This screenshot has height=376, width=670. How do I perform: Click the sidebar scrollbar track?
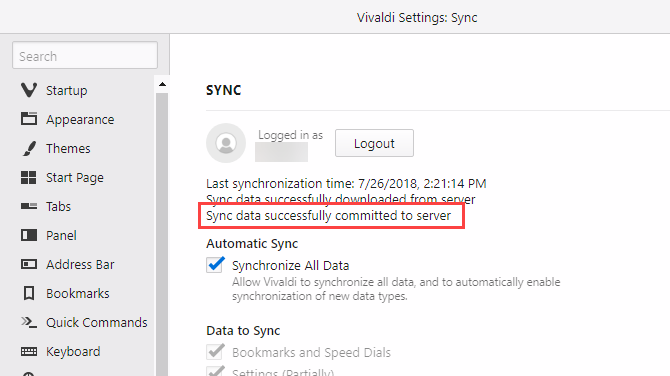162,234
